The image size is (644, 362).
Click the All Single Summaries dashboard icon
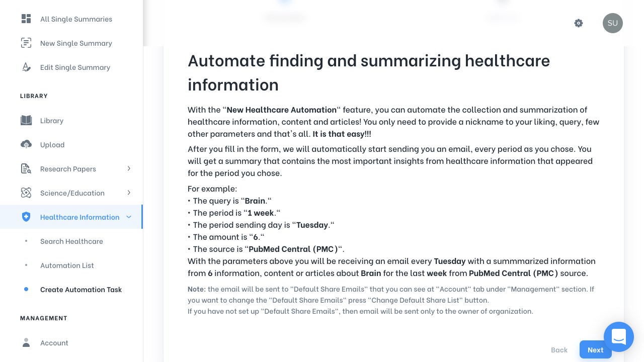pyautogui.click(x=26, y=19)
